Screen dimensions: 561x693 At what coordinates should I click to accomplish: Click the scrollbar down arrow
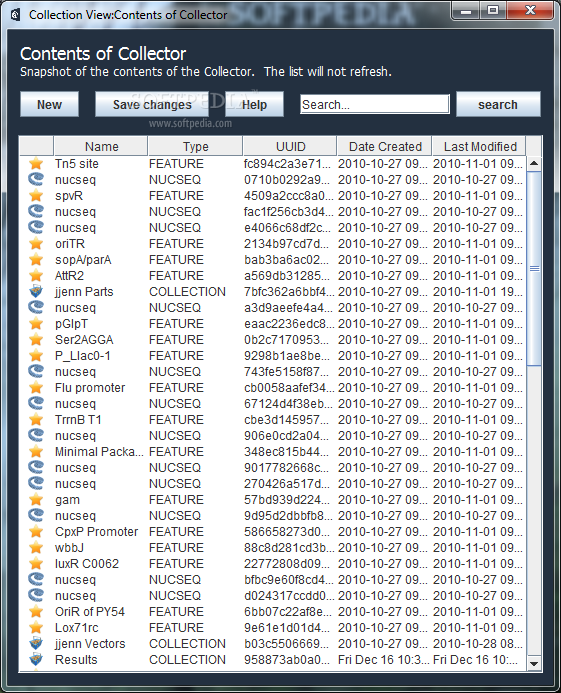(x=534, y=663)
